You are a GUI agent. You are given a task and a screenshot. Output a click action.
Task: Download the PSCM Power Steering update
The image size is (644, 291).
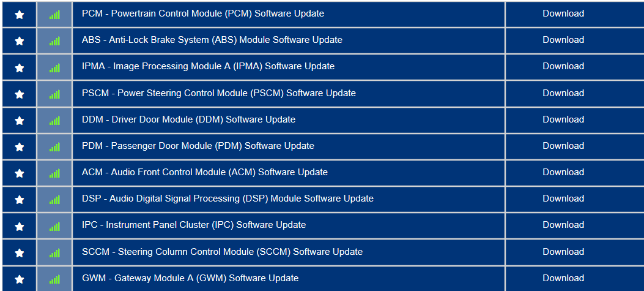coord(563,93)
